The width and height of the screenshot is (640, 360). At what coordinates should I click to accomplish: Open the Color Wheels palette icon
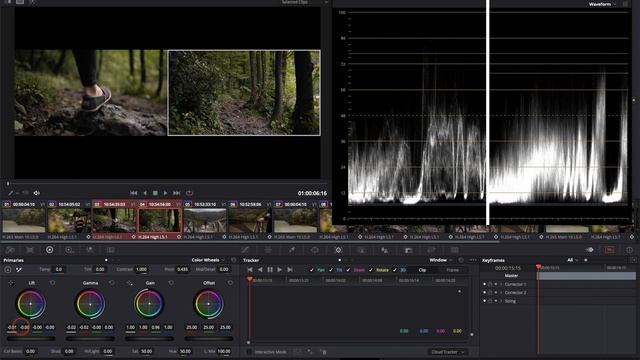coord(49,250)
